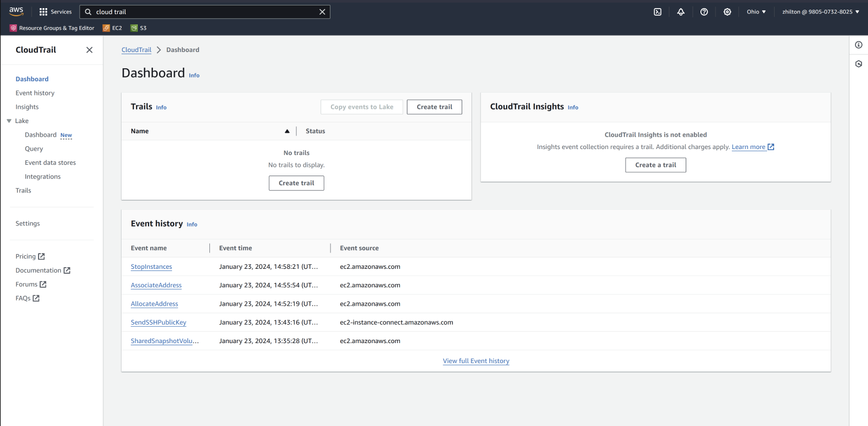Focus the search field with 'cloud trail'
Screen dimensions: 868x426
pyautogui.click(x=205, y=12)
